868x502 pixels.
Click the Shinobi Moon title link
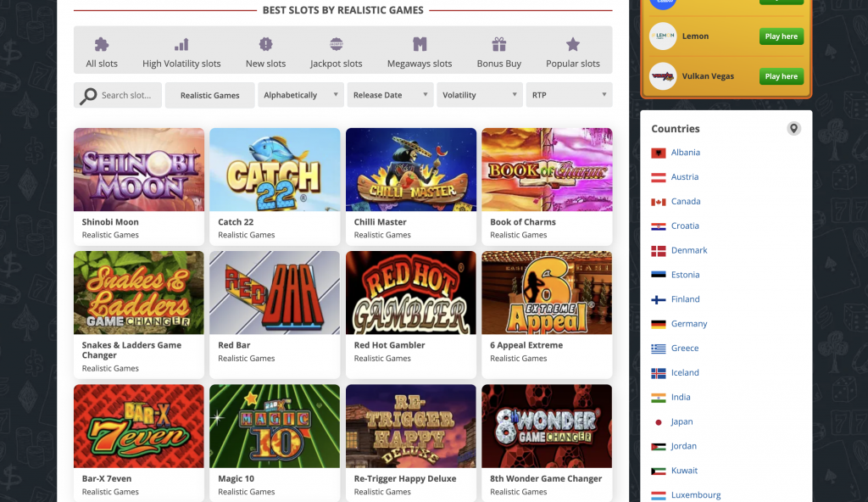point(110,221)
